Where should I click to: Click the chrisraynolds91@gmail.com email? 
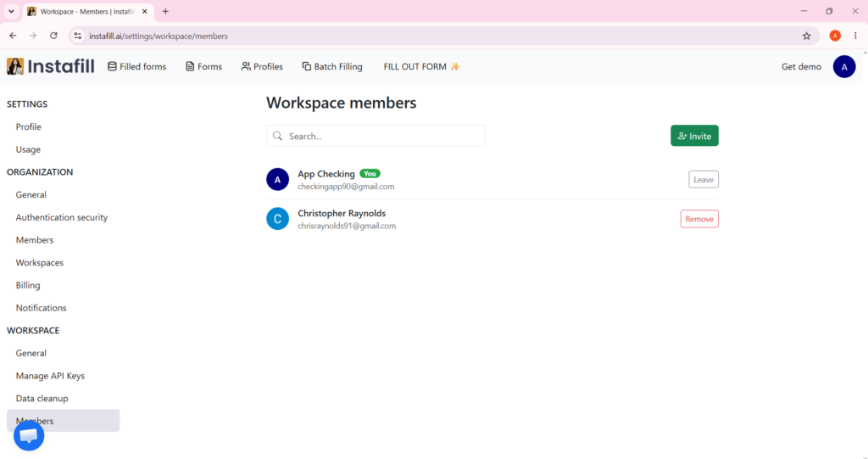(347, 227)
